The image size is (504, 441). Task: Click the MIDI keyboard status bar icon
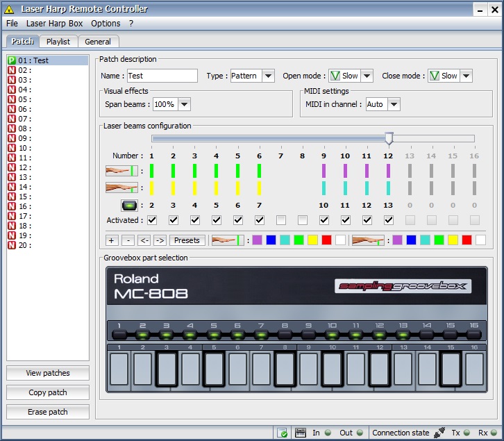coord(300,433)
